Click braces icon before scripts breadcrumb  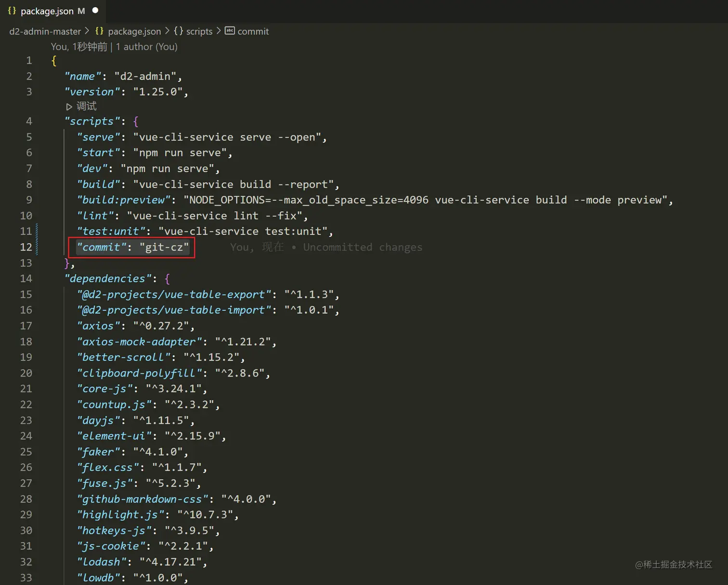click(179, 31)
